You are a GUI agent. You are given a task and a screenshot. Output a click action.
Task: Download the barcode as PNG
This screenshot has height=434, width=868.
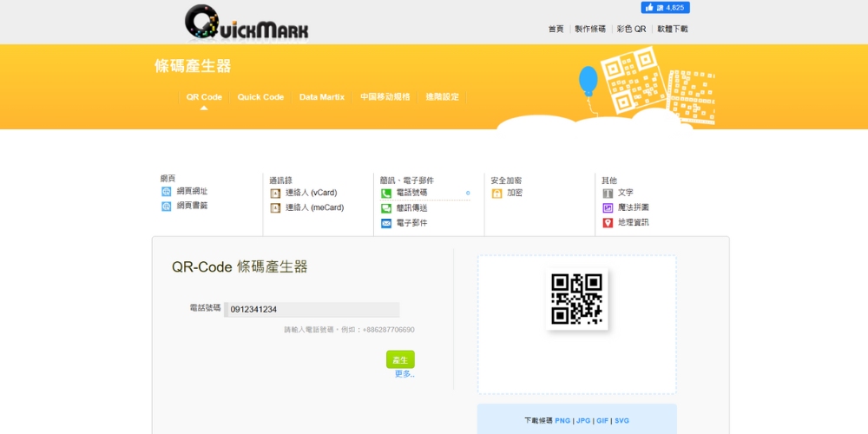tap(562, 421)
